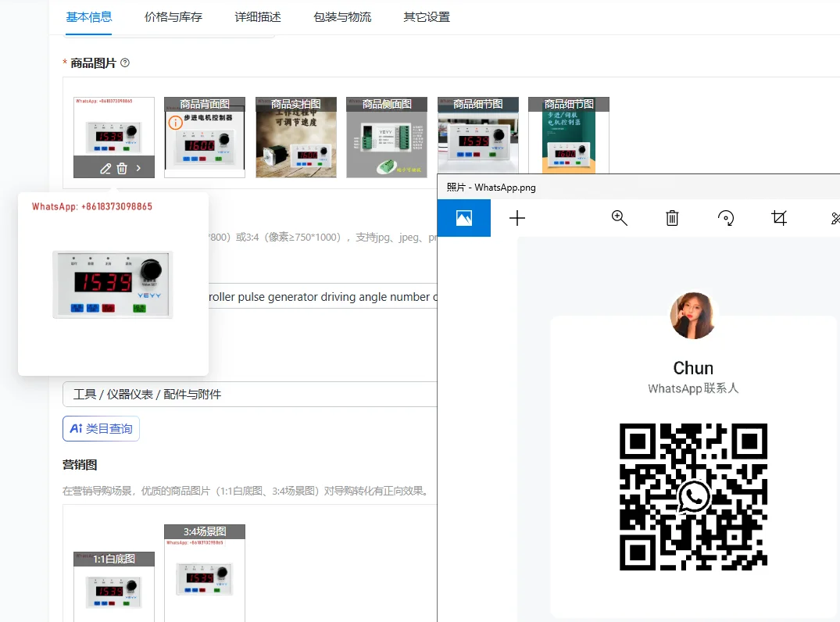Click the edit scissors icon in Photos
This screenshot has width=840, height=622.
tap(835, 218)
